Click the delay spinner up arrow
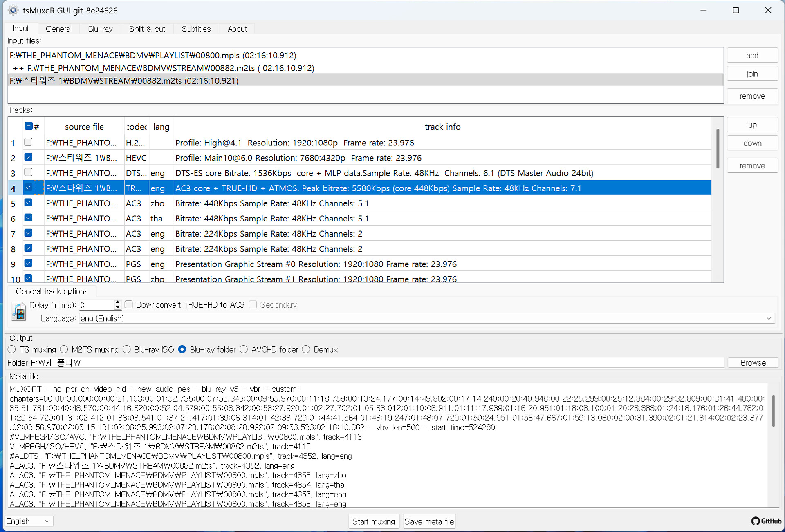Image resolution: width=785 pixels, height=532 pixels. pyautogui.click(x=117, y=302)
